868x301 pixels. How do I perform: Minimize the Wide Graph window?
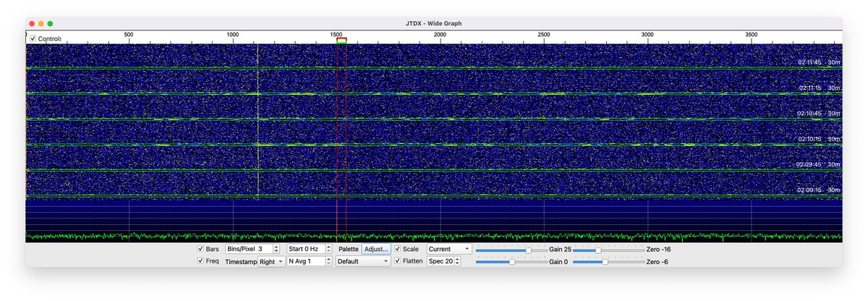[x=41, y=23]
